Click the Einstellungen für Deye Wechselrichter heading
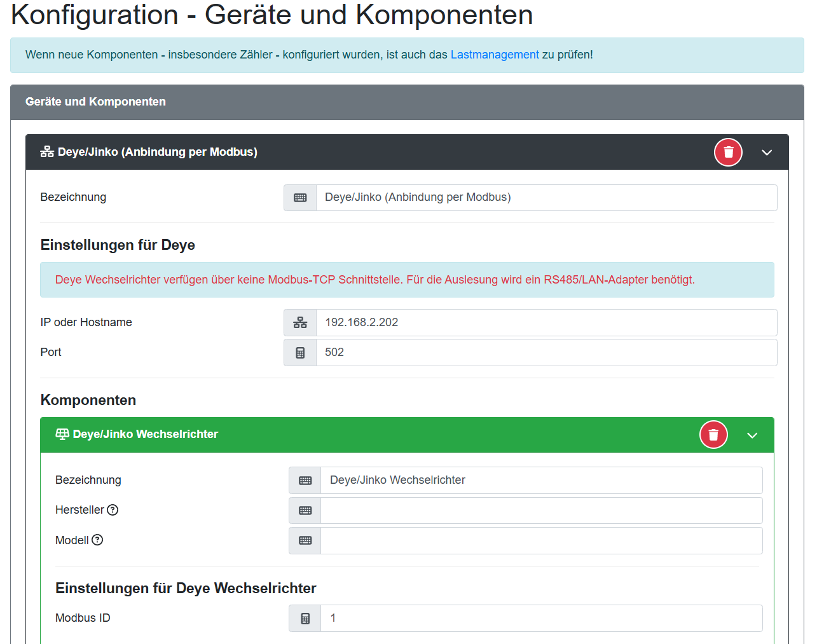This screenshot has height=644, width=817. [x=186, y=588]
